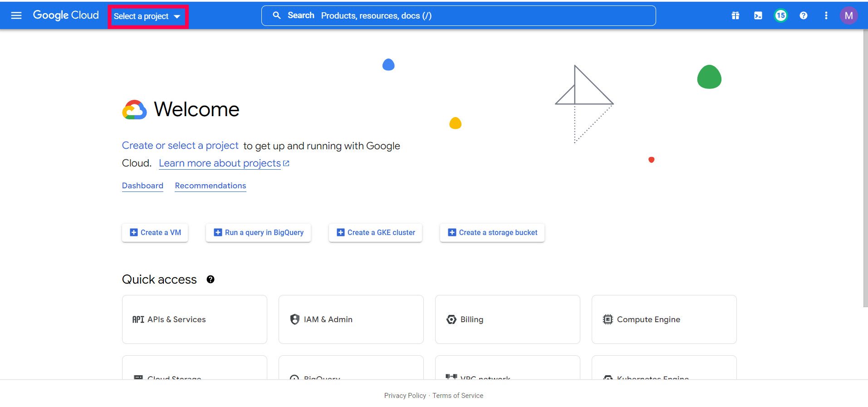This screenshot has height=407, width=868.
Task: Activate Cloud Shell terminal icon
Action: 758,15
